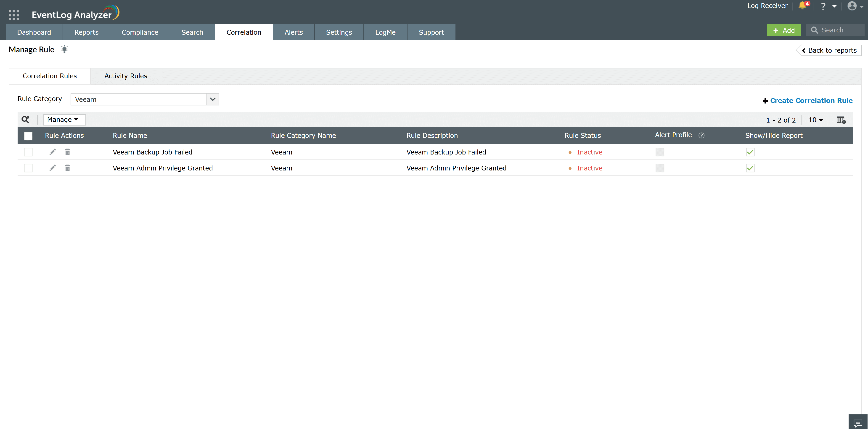Expand the Rule Category dropdown showing Veeam
This screenshot has height=429, width=868.
click(x=212, y=99)
